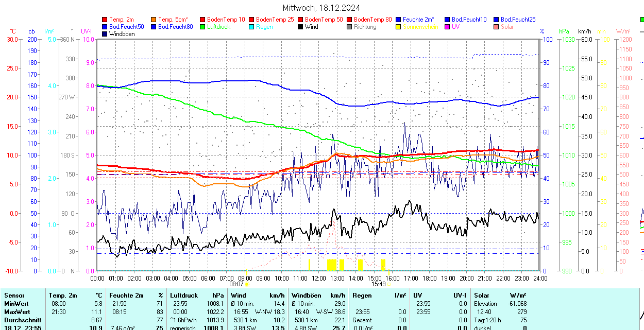Click the 08:07 sunrise marker
This screenshot has height=330, width=644.
coord(236,284)
